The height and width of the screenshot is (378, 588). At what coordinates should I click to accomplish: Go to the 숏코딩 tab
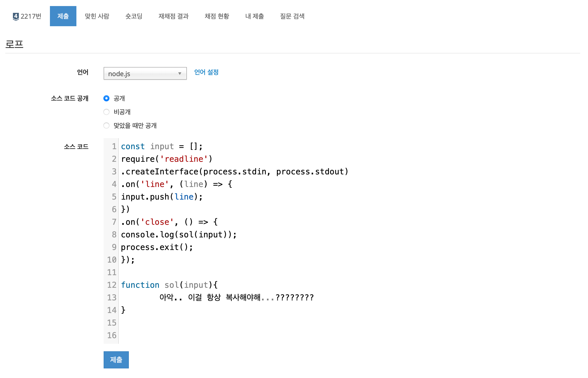click(134, 16)
